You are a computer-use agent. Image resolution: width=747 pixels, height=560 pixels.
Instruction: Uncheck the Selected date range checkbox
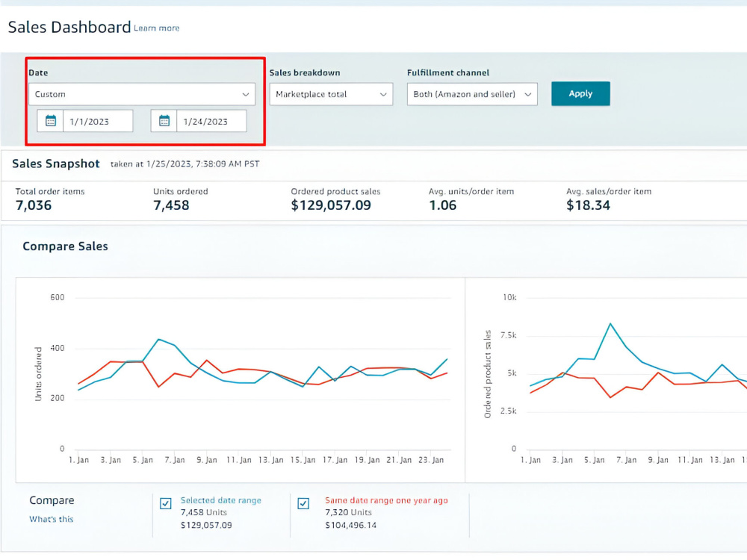click(165, 503)
